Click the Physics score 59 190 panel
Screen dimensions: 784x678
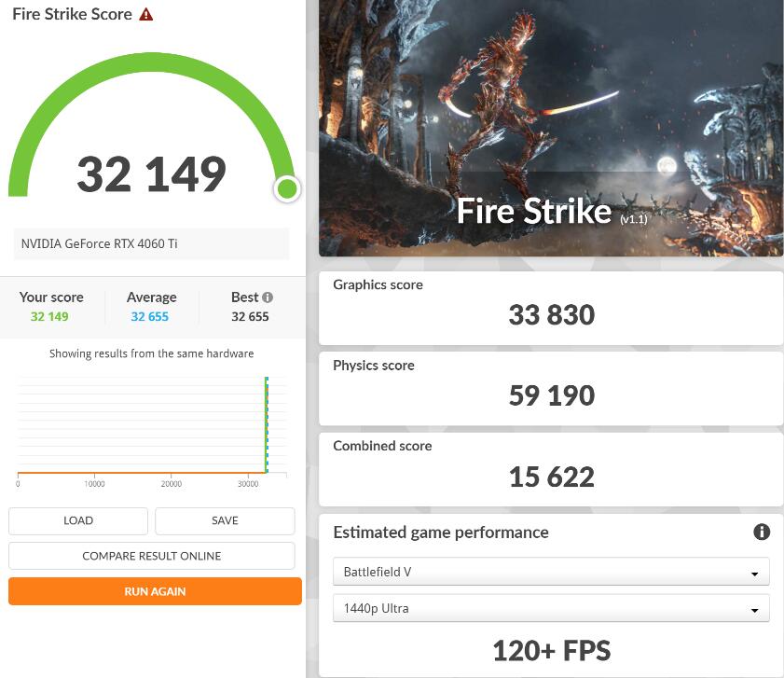tap(551, 388)
